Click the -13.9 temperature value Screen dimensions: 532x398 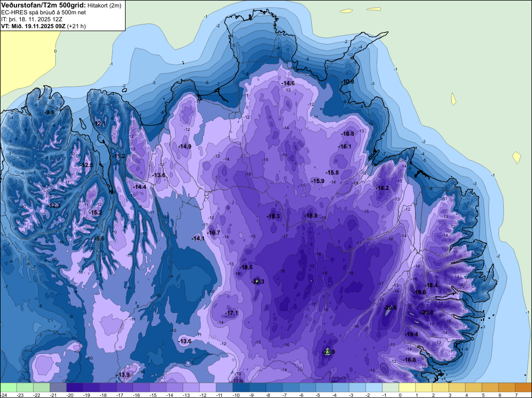(123, 375)
